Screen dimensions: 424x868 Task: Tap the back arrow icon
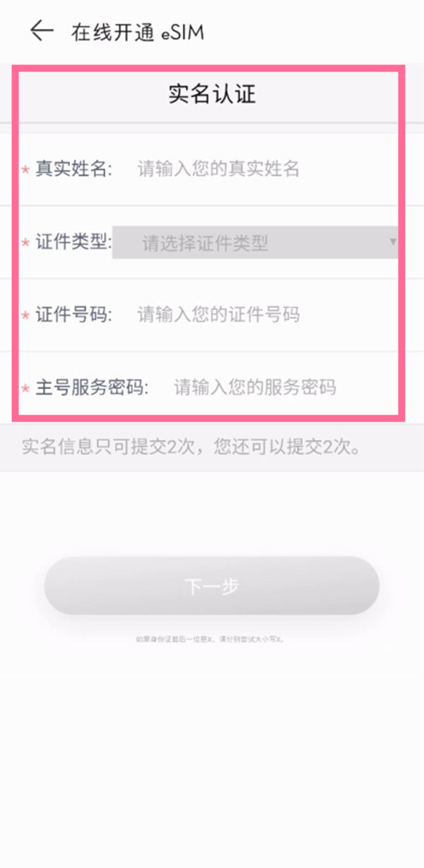click(42, 30)
